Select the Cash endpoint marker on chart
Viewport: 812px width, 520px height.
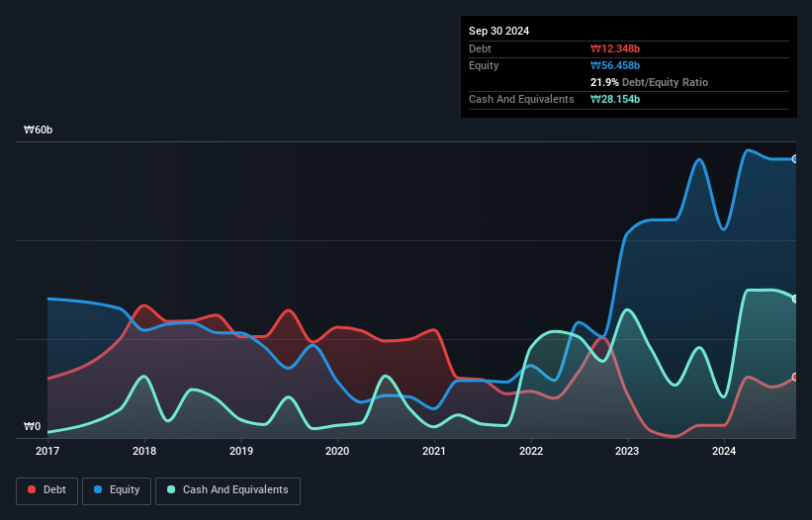tap(795, 300)
